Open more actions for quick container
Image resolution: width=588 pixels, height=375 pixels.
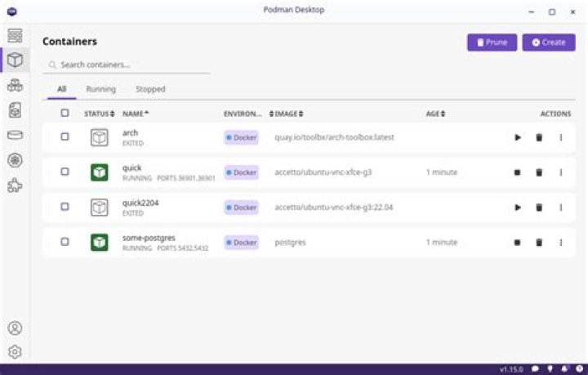click(561, 172)
